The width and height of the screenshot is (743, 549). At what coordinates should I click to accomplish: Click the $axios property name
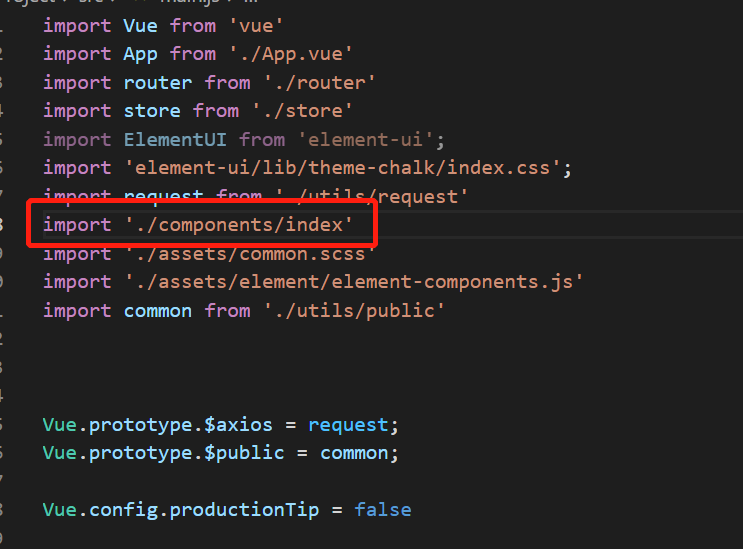238,424
